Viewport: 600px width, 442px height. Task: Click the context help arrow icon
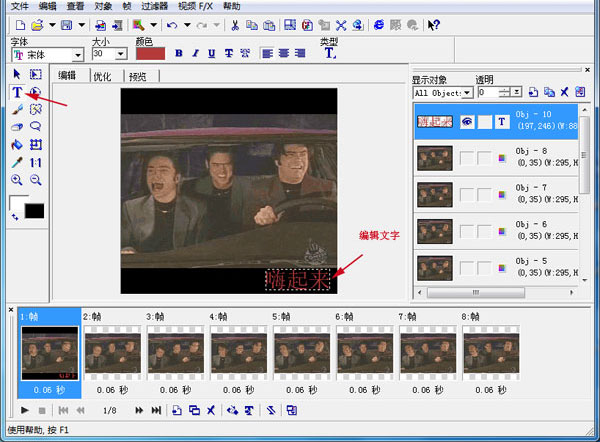coord(434,25)
